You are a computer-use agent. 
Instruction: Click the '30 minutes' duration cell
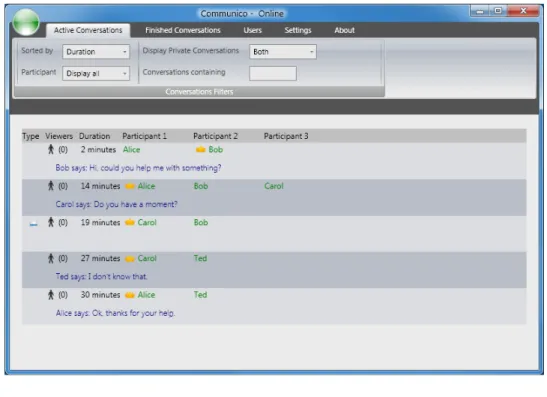point(100,295)
